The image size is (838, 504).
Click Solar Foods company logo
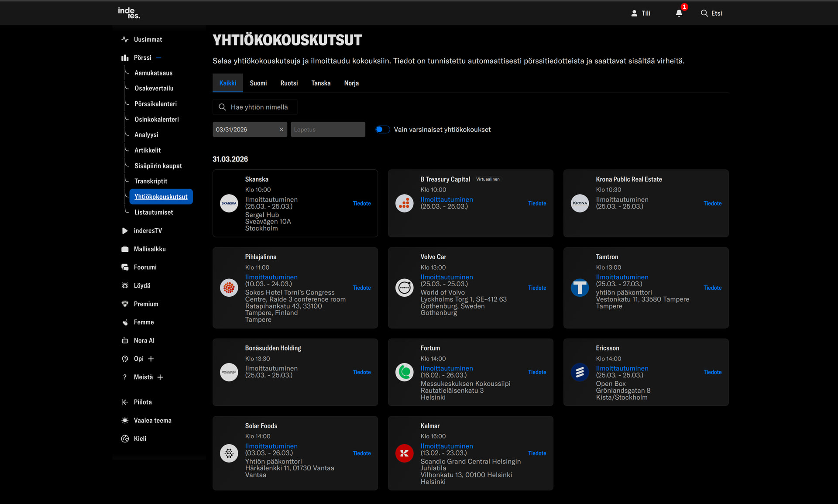point(229,453)
